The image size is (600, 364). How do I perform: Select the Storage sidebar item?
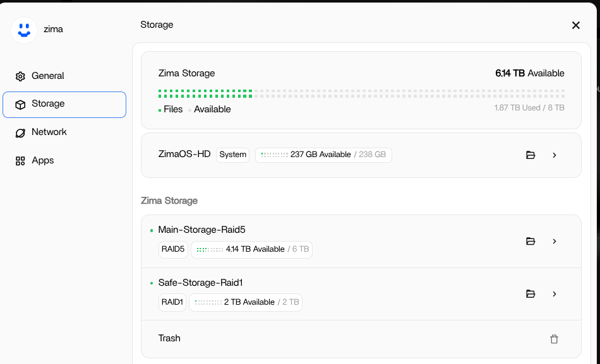pyautogui.click(x=64, y=104)
